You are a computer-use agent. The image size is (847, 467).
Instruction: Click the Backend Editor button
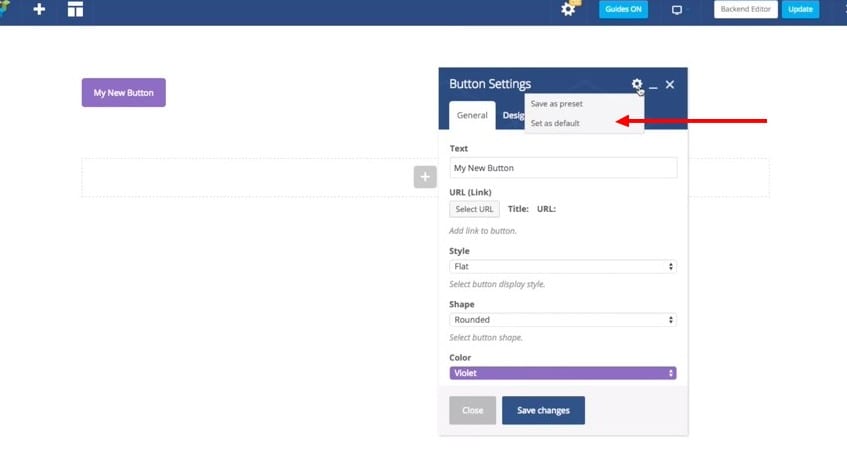click(x=745, y=10)
